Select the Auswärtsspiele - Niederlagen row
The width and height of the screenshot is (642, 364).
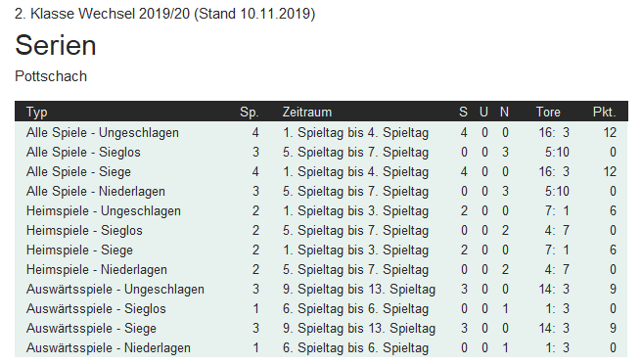(321, 348)
